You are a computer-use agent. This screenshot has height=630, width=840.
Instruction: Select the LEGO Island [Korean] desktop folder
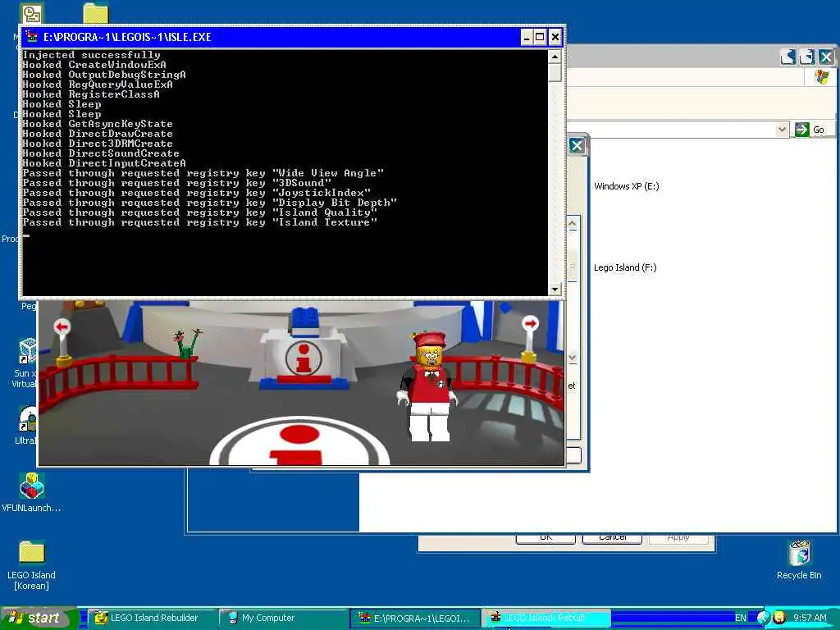point(31,564)
